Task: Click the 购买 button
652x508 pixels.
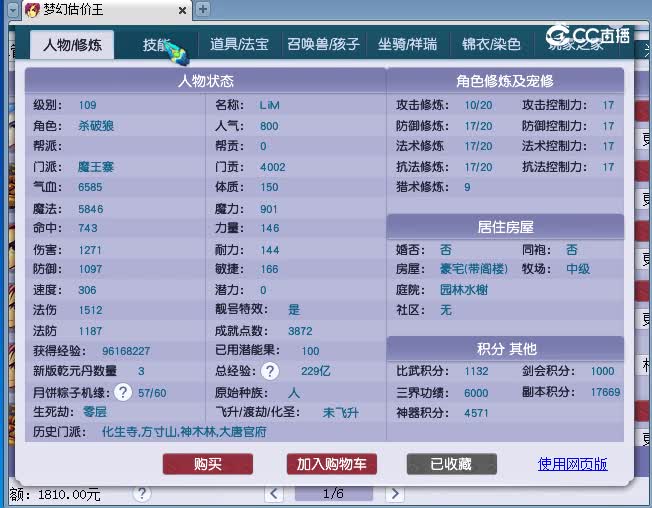Action: (208, 464)
